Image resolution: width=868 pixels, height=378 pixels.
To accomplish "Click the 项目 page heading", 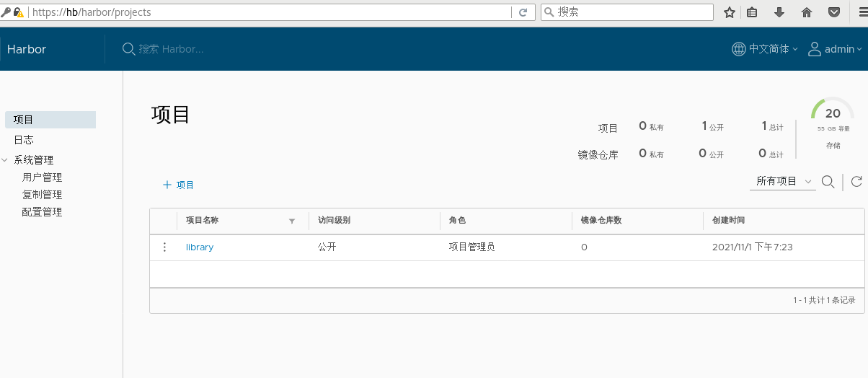I will point(171,115).
